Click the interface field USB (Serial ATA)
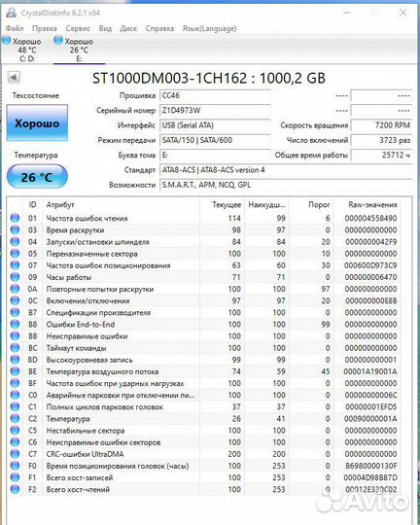 [215, 125]
